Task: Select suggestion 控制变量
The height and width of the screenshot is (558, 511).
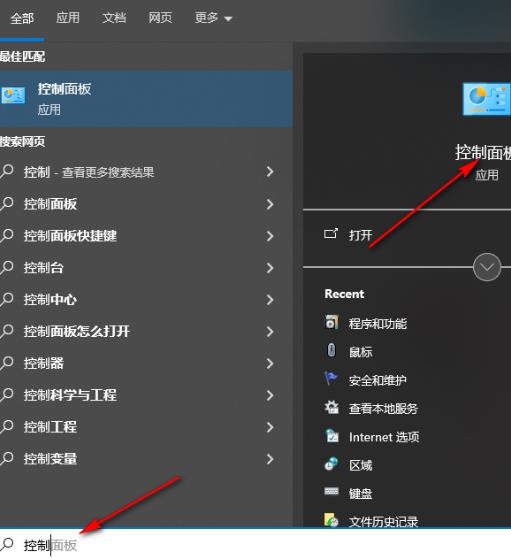Action: (x=50, y=459)
